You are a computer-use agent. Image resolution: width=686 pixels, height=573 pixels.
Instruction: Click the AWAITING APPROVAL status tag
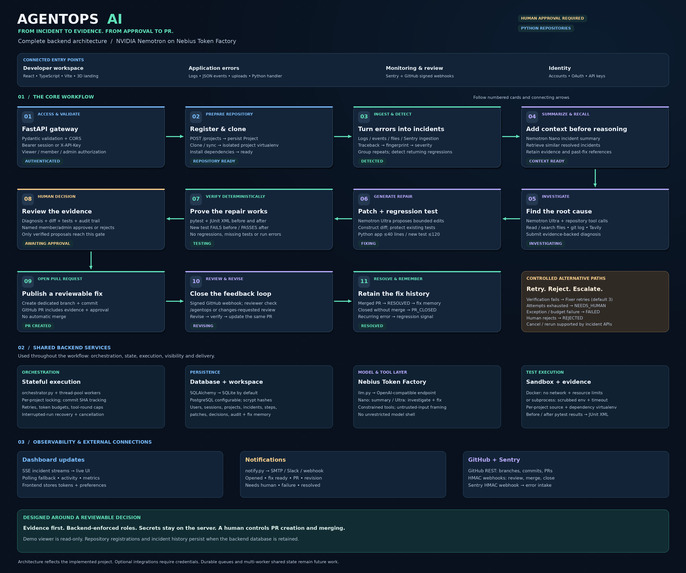(x=47, y=244)
